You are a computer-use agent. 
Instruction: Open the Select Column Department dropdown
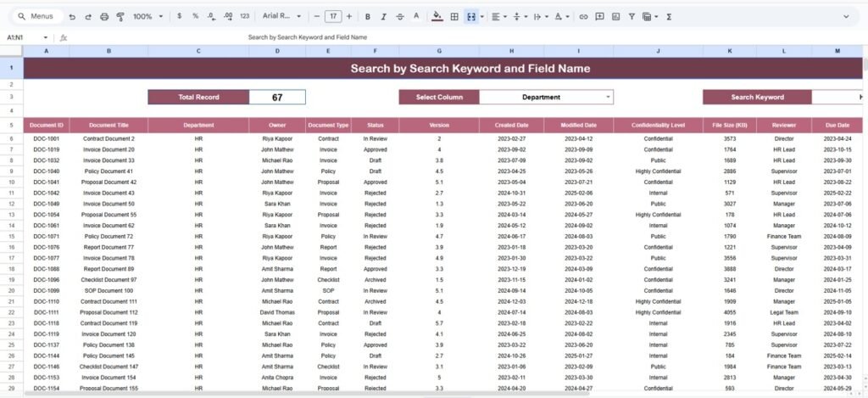coord(547,97)
